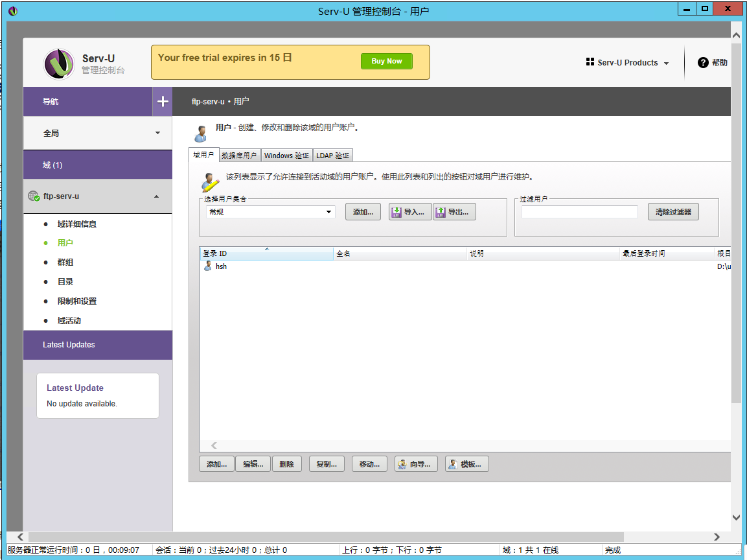Sort by the 全名 column header

coord(400,253)
